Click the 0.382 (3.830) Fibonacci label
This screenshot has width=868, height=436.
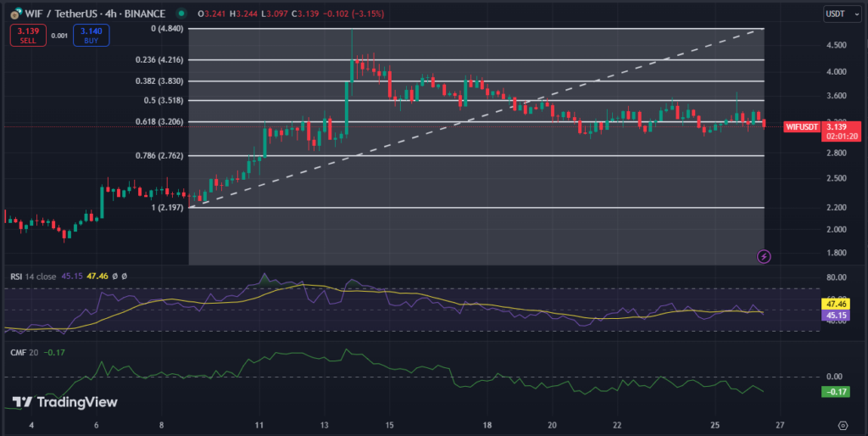point(159,81)
